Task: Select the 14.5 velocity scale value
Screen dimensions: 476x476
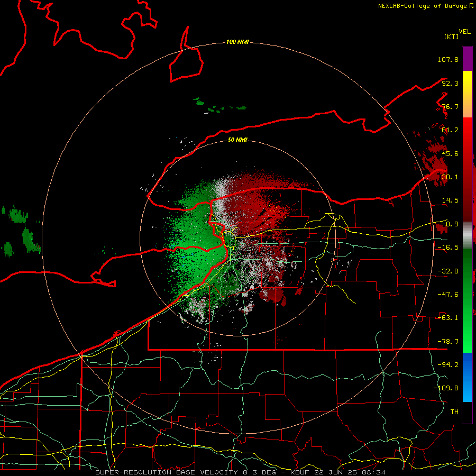Action: [x=450, y=200]
